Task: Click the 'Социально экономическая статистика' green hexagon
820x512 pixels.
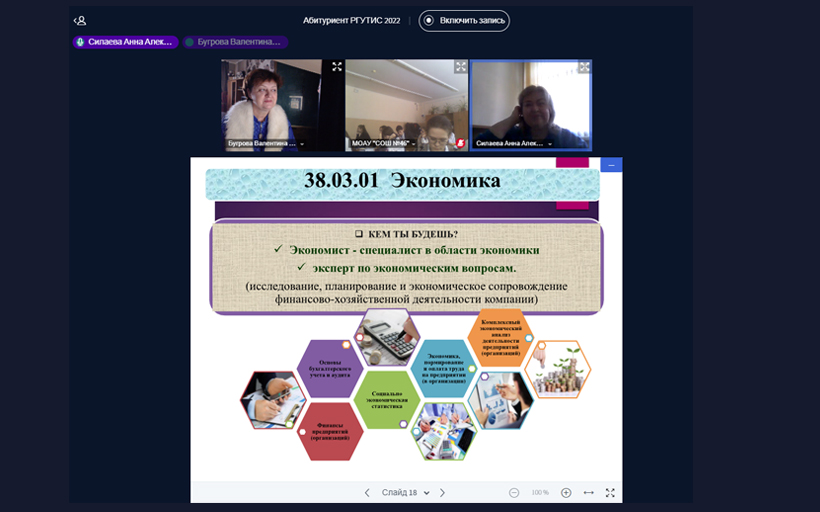Action: tap(387, 400)
